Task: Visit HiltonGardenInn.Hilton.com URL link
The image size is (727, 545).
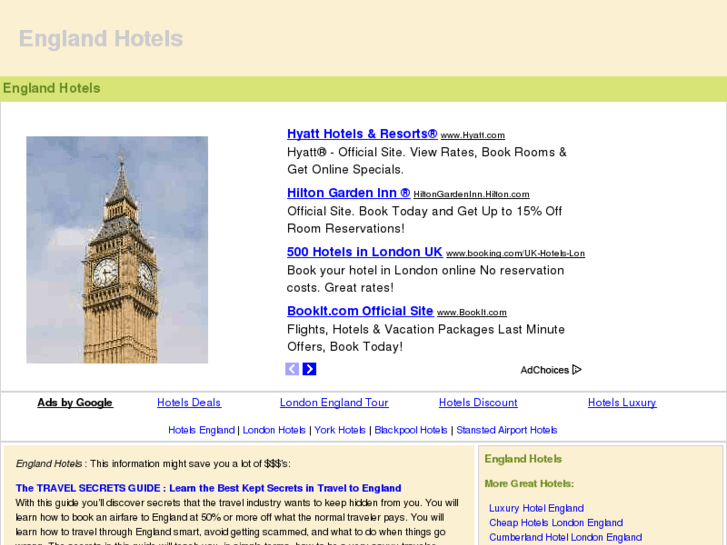Action: coord(471,194)
